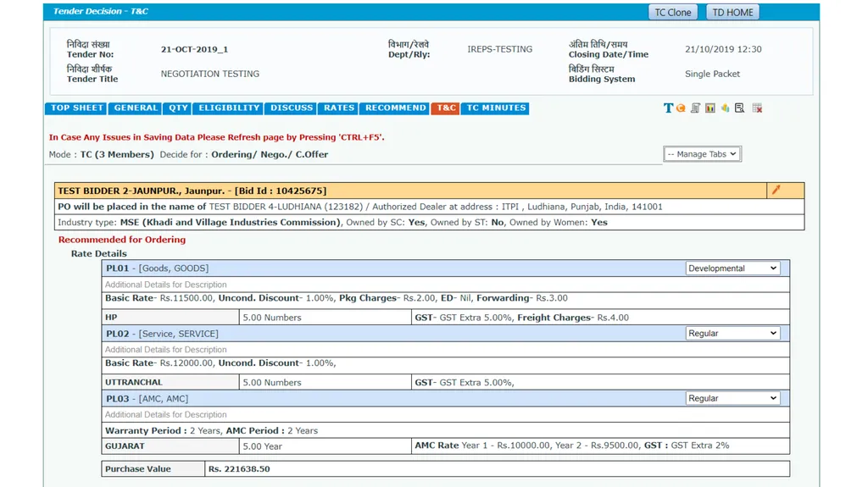This screenshot has height=487, width=868.
Task: Go to the RATES tab
Action: click(339, 108)
